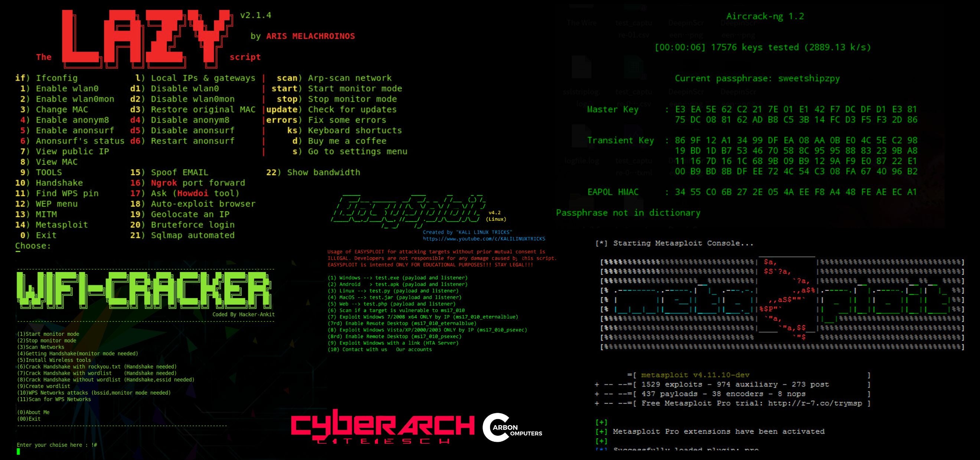
Task: Select EasySploit (2) Android payload option
Action: tap(397, 284)
